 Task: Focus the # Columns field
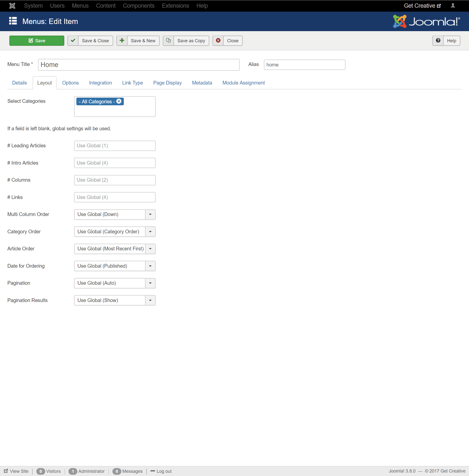click(115, 180)
